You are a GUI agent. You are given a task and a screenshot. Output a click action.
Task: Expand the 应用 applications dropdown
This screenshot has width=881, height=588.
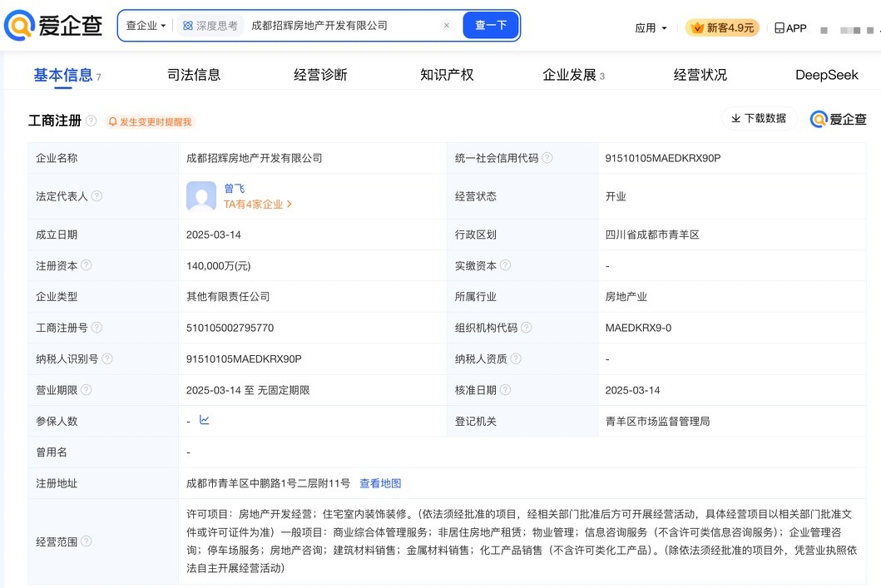[651, 28]
